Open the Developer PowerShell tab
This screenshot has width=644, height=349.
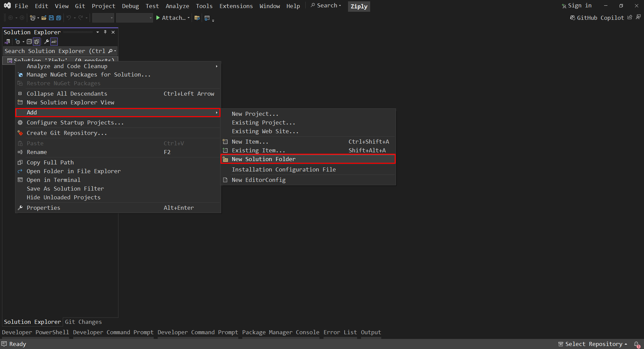point(35,332)
